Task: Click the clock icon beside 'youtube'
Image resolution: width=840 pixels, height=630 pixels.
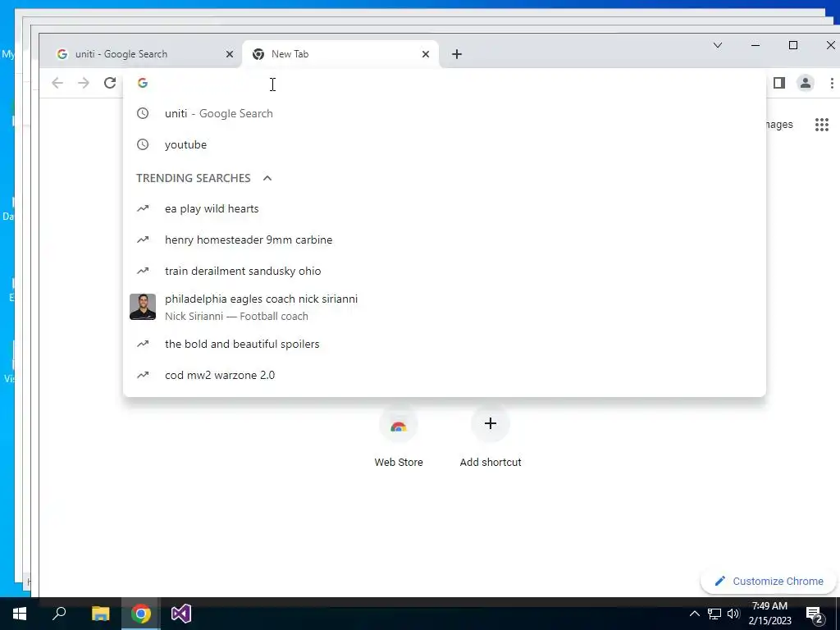Action: click(x=143, y=144)
